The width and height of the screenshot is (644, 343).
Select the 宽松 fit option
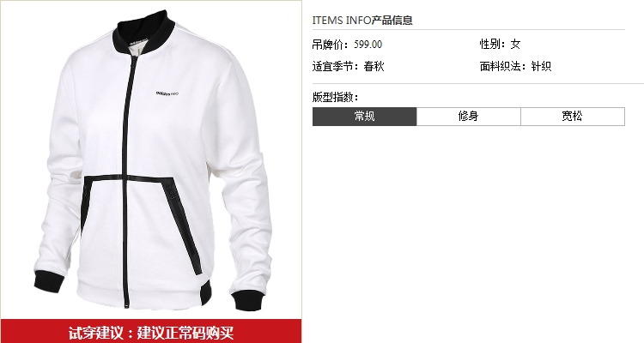[x=573, y=117]
